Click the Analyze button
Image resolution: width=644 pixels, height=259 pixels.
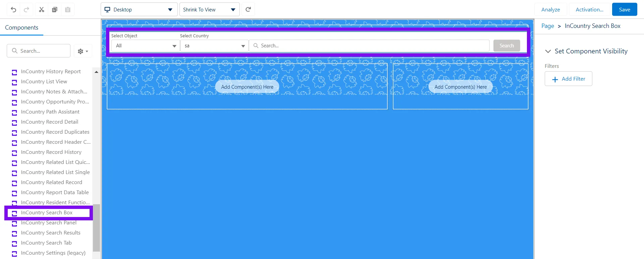[550, 10]
